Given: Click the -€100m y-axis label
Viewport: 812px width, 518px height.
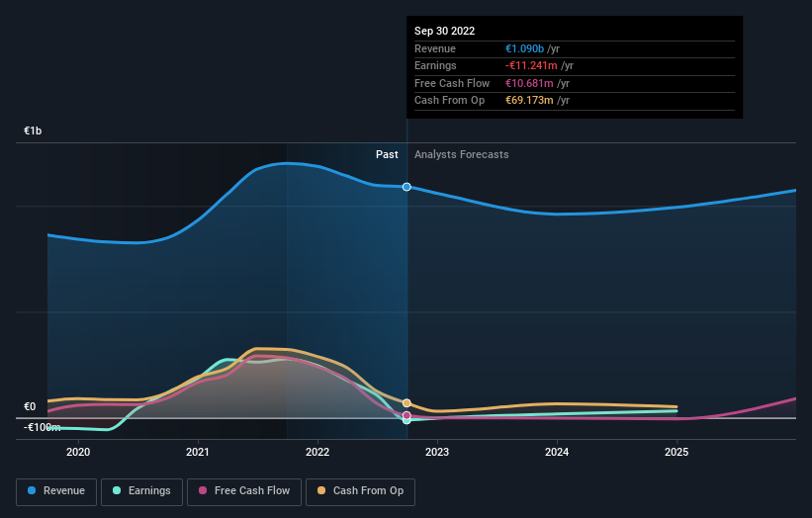Looking at the screenshot, I should (x=42, y=427).
